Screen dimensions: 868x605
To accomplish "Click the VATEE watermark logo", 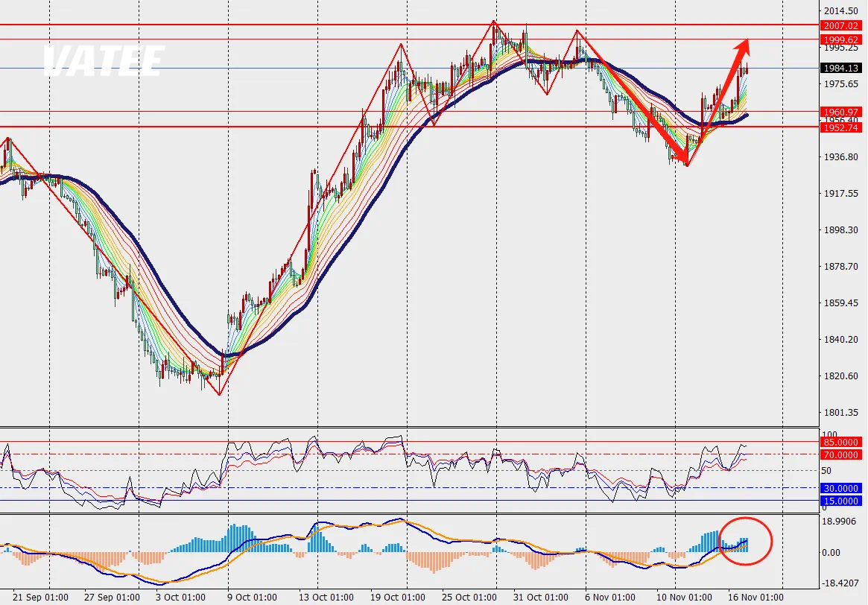I will coord(102,61).
